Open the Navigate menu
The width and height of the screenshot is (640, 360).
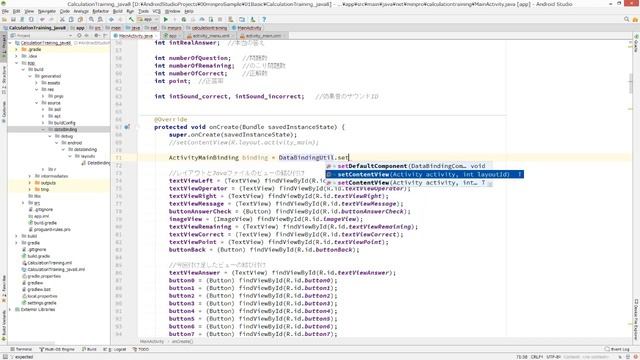(x=47, y=11)
